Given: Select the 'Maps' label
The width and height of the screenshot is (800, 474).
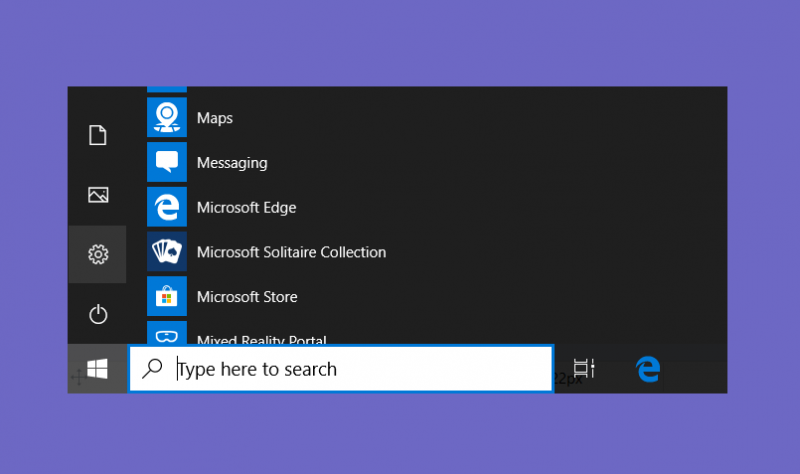Looking at the screenshot, I should coord(215,118).
